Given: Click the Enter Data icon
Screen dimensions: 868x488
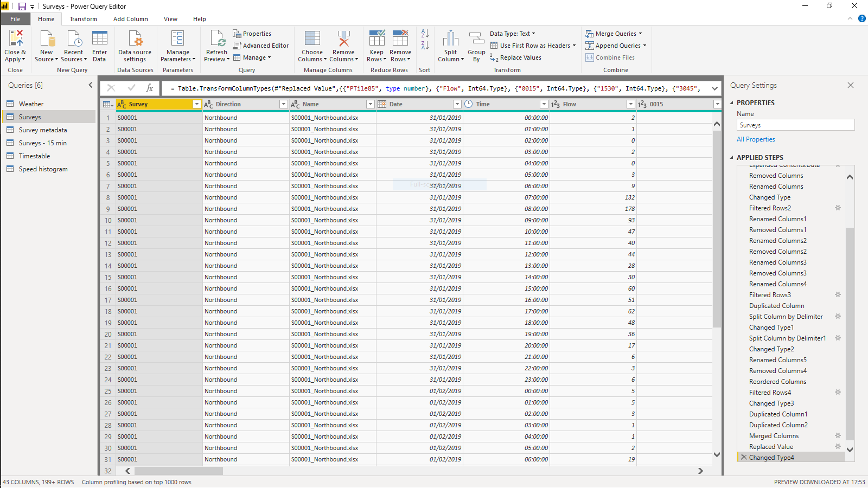Looking at the screenshot, I should coord(100,38).
